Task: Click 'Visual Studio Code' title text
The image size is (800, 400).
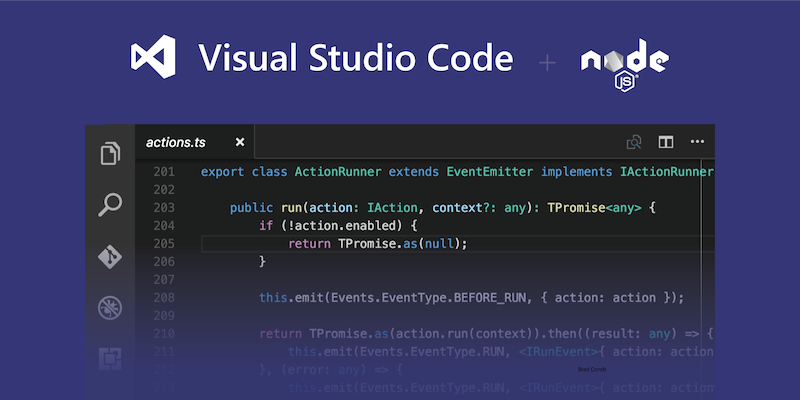Action: pos(356,57)
